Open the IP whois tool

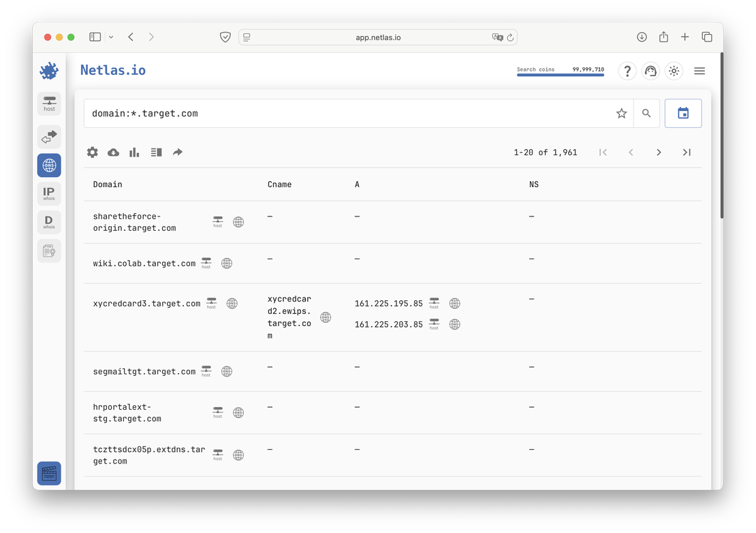49,193
